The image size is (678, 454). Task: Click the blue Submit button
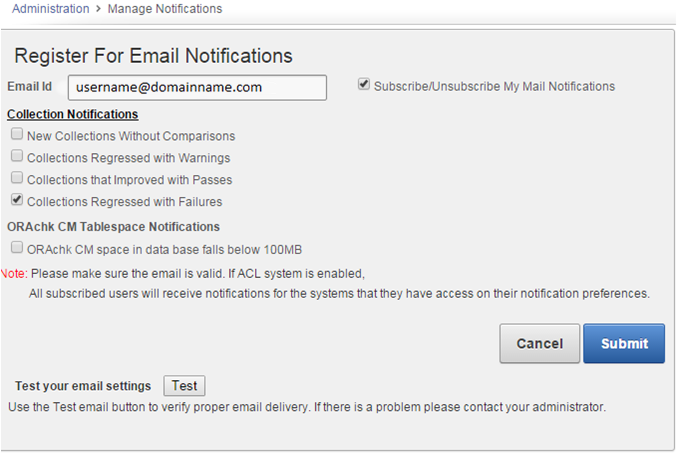coord(624,343)
